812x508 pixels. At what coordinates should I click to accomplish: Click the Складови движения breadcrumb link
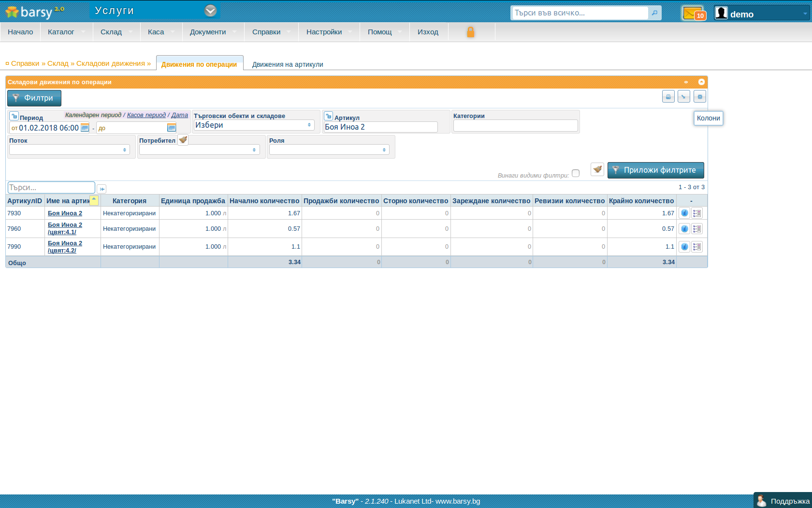[x=111, y=63]
